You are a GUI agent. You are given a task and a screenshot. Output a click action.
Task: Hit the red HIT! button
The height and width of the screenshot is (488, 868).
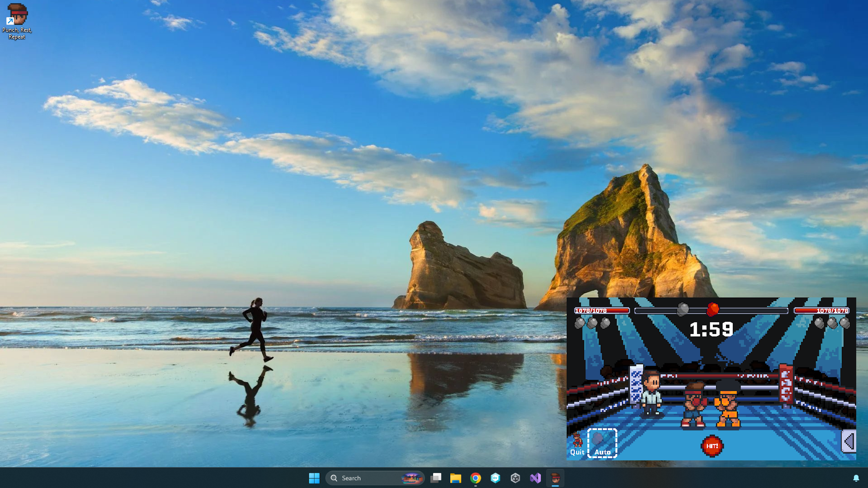[712, 446]
